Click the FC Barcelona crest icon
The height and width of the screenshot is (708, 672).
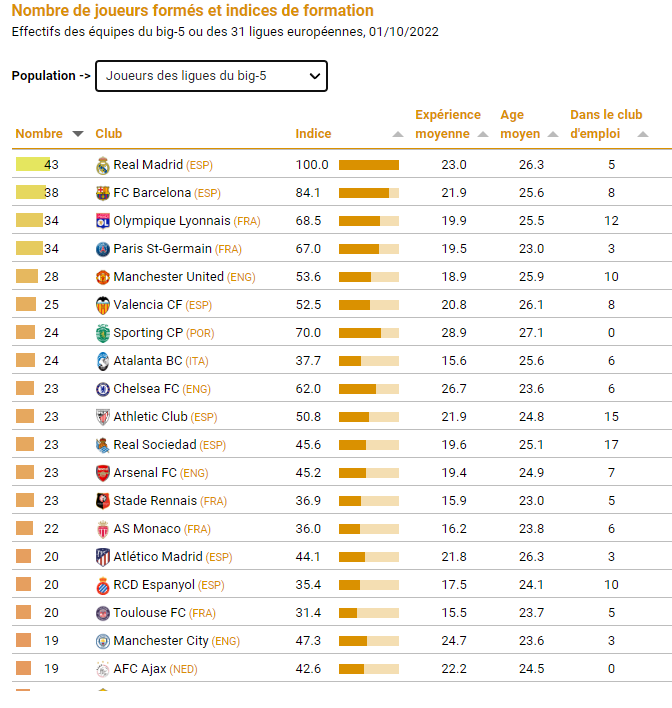pyautogui.click(x=103, y=193)
